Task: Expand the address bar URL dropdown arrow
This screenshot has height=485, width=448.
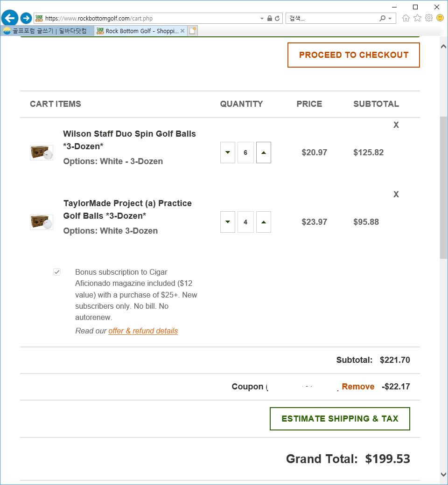Action: pyautogui.click(x=262, y=19)
